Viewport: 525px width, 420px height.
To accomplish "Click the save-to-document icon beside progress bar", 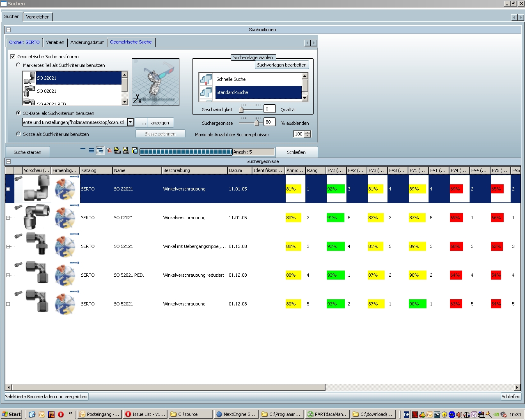I will [x=135, y=151].
